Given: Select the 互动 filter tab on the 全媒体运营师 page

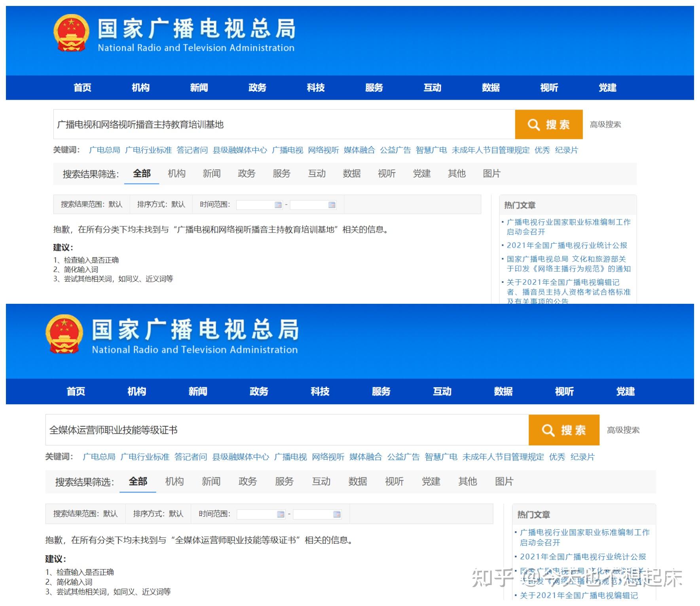Looking at the screenshot, I should pos(321,481).
